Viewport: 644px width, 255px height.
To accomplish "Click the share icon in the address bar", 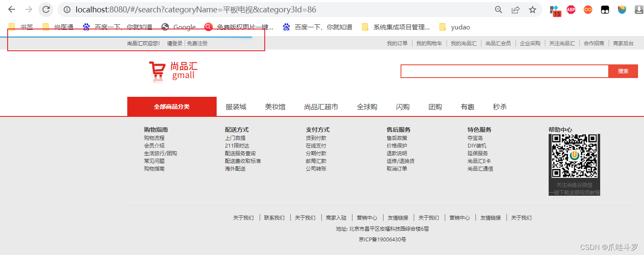I will [515, 9].
